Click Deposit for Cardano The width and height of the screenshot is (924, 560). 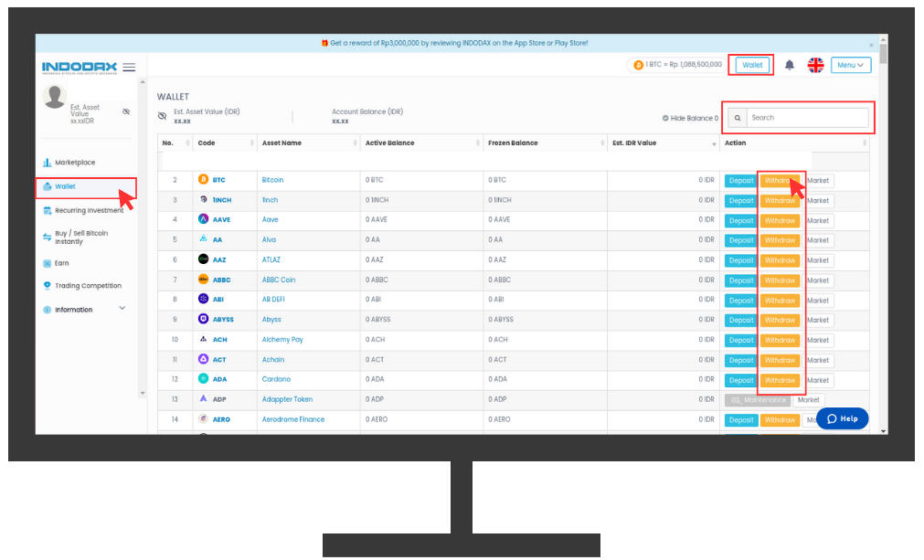(740, 380)
